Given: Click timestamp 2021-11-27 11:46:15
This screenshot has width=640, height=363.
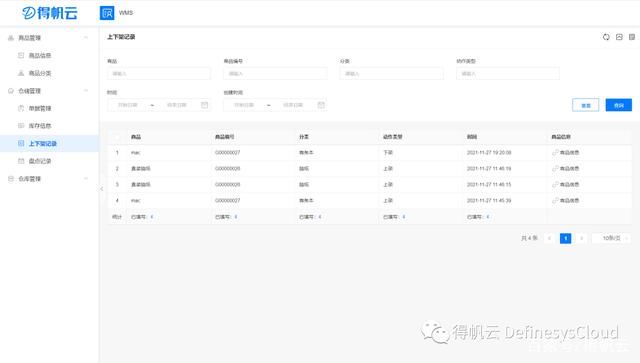Looking at the screenshot, I should [489, 185].
